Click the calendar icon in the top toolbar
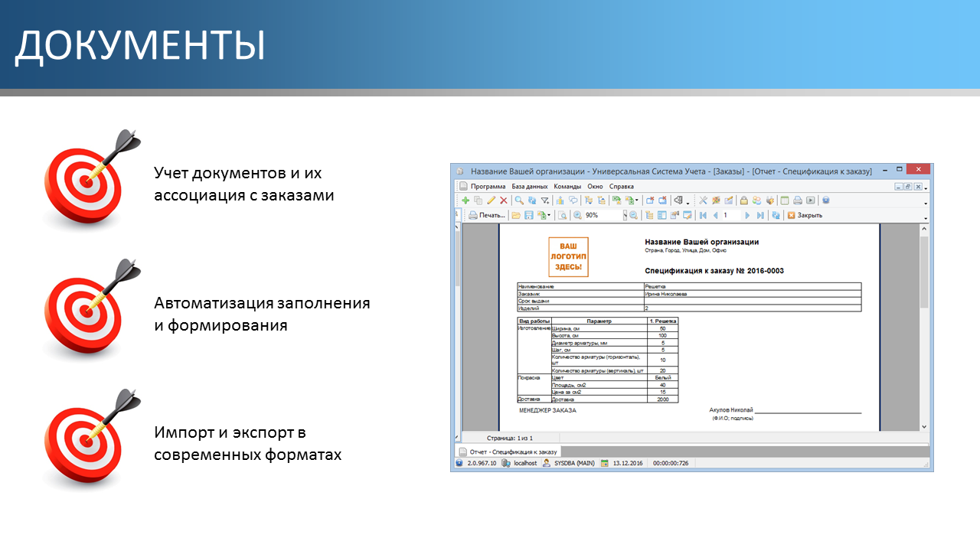The image size is (980, 551). (784, 201)
